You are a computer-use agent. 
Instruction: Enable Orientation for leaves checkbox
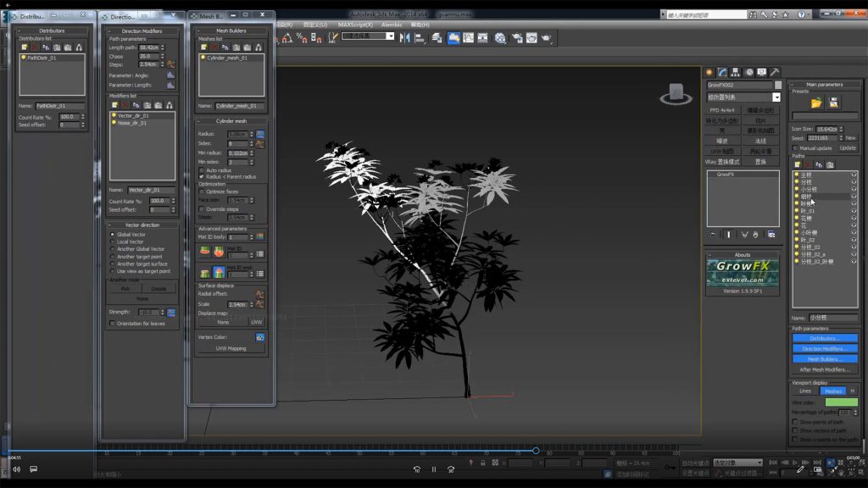111,323
